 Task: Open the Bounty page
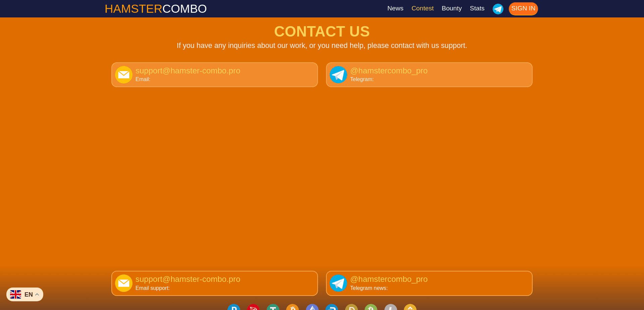[451, 8]
